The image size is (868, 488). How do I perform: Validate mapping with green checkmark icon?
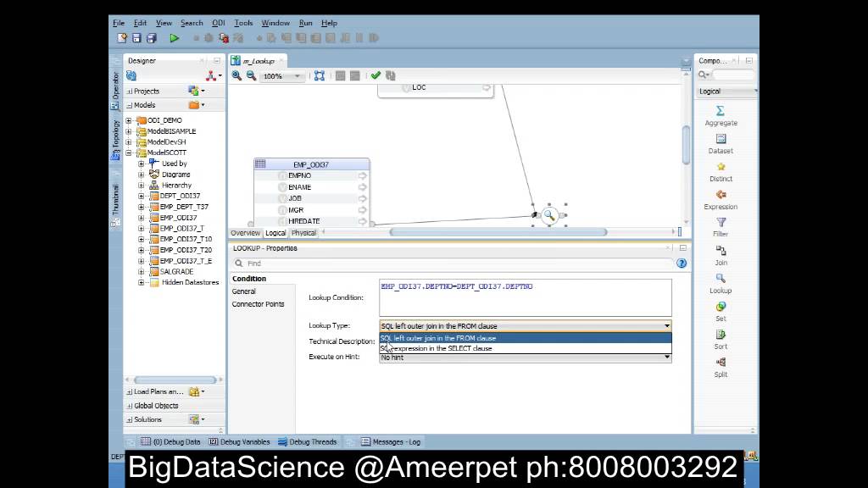tap(376, 75)
